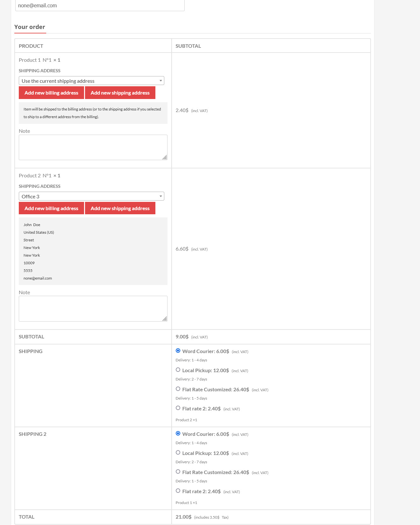Grab the resize handle on Product 2 note
Screen dimensions: 420x525
(165, 319)
